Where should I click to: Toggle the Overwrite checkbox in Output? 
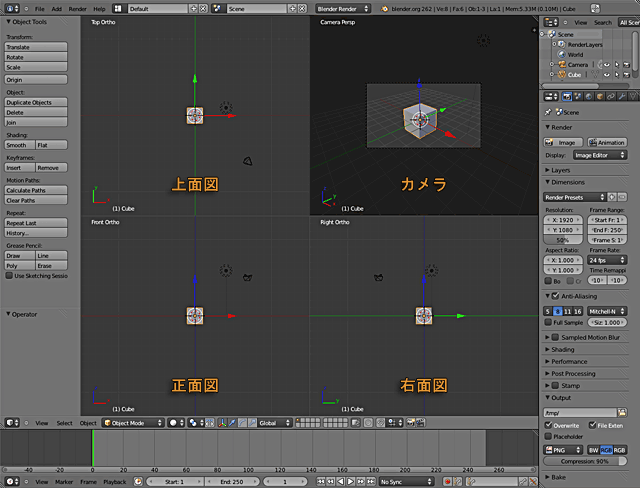click(549, 425)
